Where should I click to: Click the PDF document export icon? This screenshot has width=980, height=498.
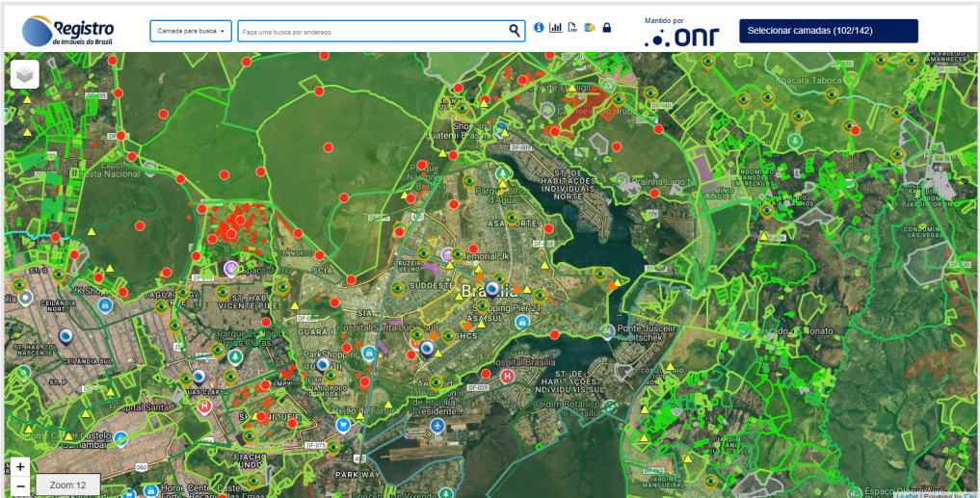(571, 28)
